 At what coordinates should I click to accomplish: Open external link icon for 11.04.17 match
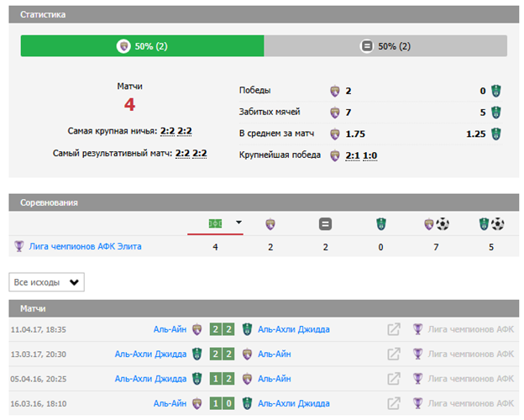tap(393, 329)
